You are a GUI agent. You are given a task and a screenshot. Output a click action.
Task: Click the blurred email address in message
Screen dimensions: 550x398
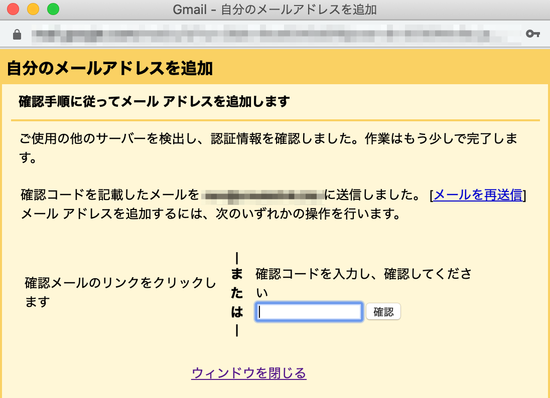(x=263, y=195)
